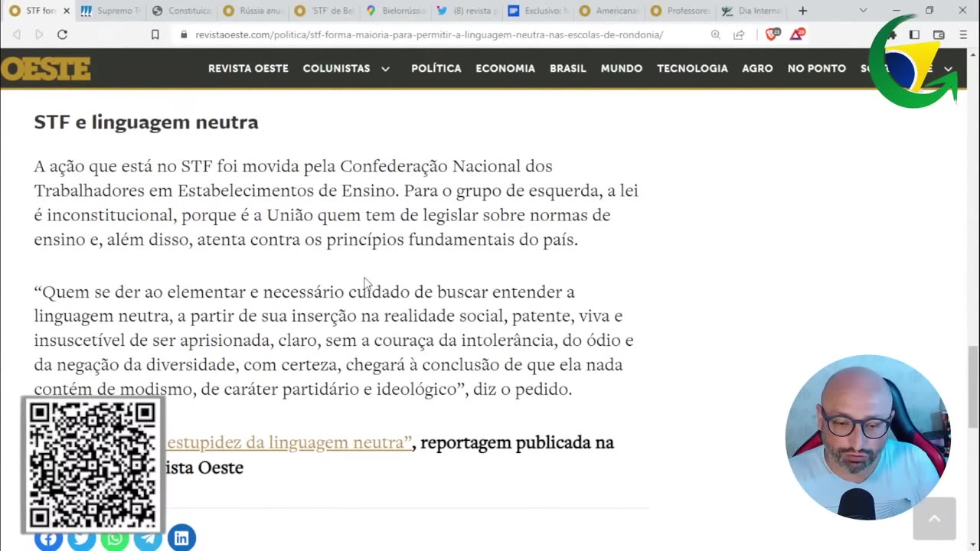The width and height of the screenshot is (980, 551).
Task: Open the AGRO section
Action: [757, 68]
